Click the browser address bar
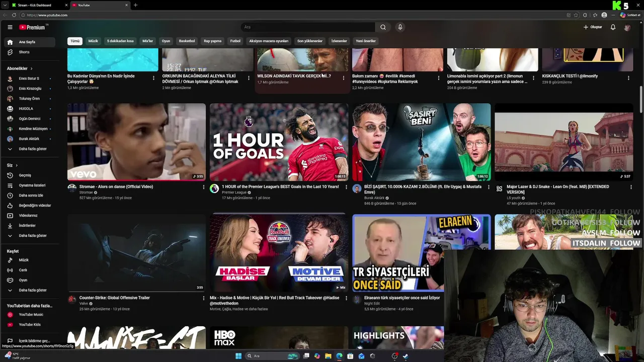Screen dimensions: 644x362 click(292, 15)
